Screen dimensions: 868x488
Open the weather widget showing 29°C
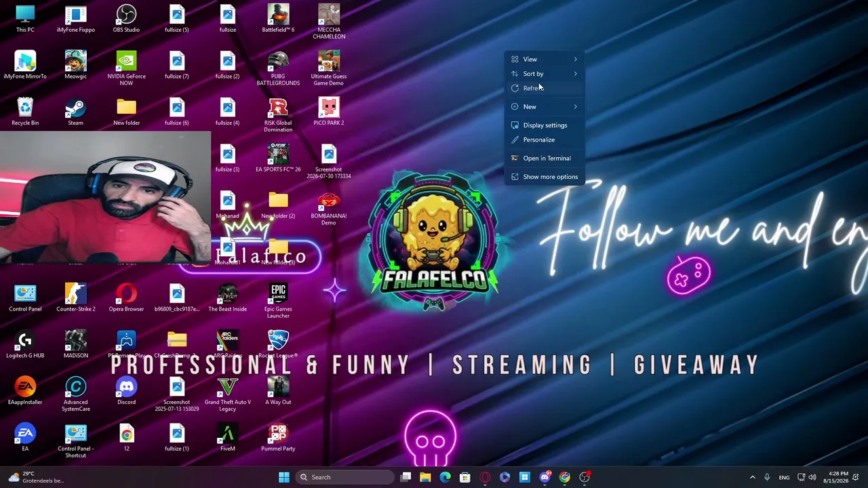pos(35,477)
